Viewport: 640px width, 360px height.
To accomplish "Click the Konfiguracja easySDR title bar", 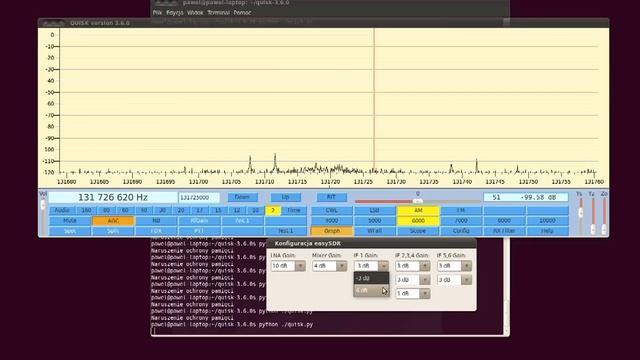I will 371,244.
